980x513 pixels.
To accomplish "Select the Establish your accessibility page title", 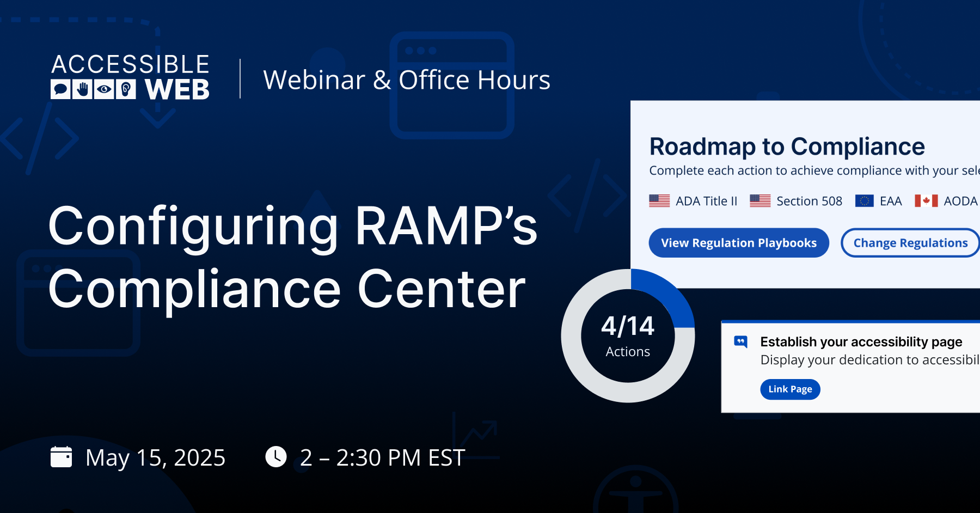I will [861, 342].
